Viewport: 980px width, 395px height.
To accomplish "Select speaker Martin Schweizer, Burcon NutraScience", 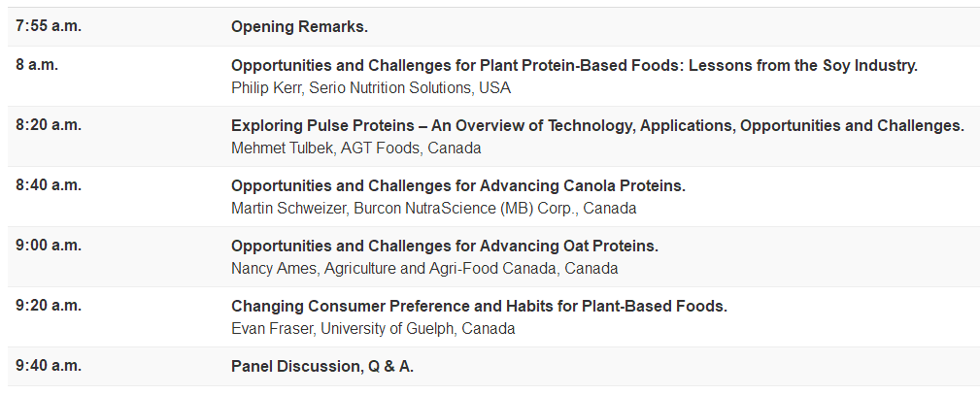I will (x=433, y=209).
